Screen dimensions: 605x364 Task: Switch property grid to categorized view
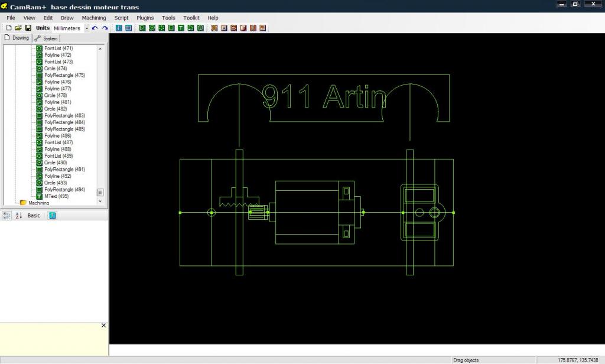pyautogui.click(x=6, y=216)
